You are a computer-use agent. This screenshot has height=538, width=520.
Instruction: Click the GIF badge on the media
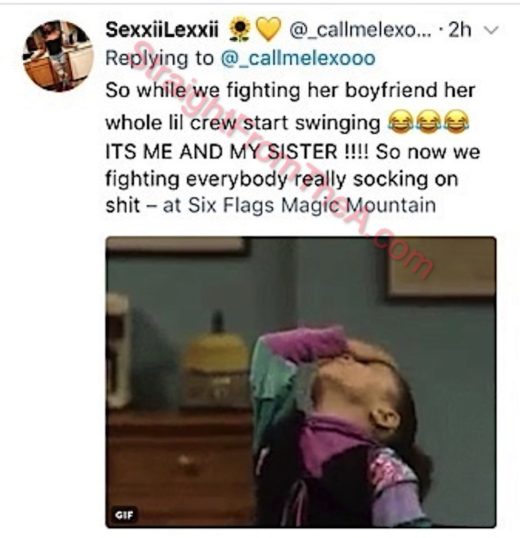tap(124, 515)
